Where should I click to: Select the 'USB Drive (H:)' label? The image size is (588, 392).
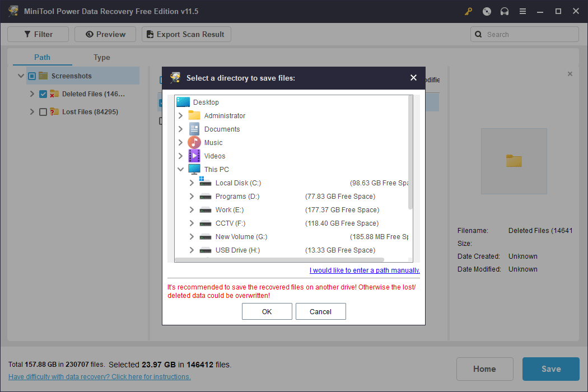[238, 250]
